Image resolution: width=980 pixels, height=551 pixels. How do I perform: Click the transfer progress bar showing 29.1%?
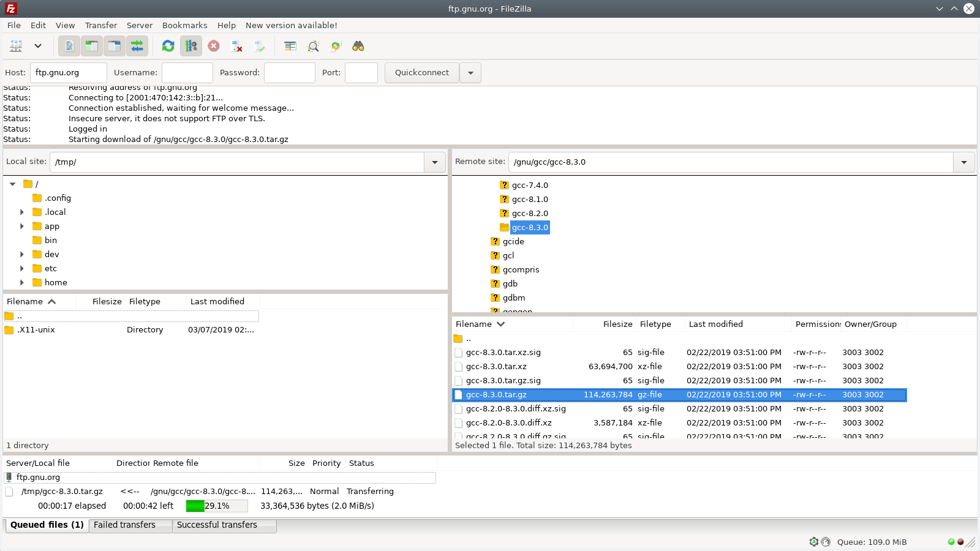click(216, 506)
